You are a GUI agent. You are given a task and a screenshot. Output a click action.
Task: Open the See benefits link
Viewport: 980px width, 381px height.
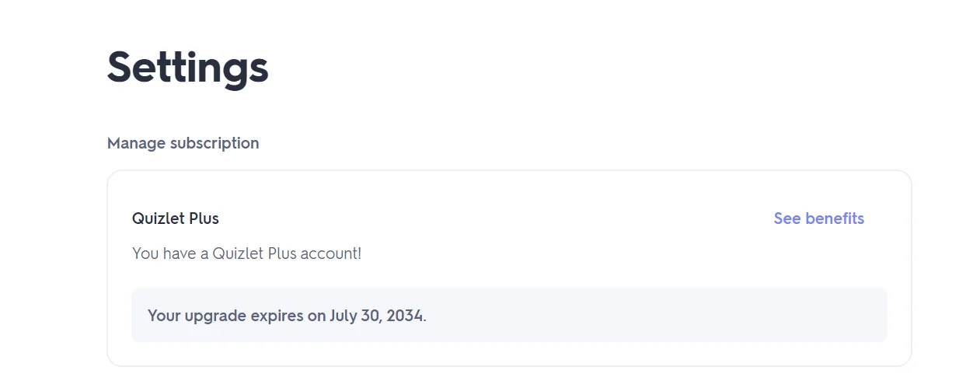[x=818, y=218]
